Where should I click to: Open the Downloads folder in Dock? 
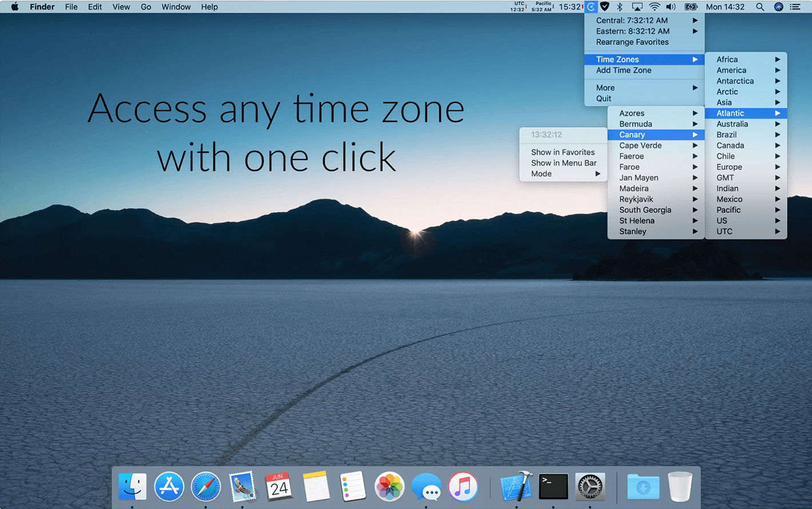(643, 487)
